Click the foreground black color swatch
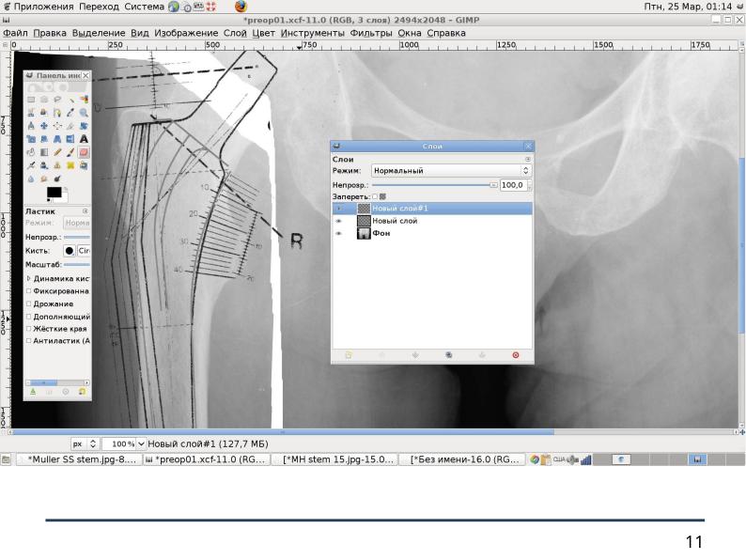The image size is (746, 560). click(53, 193)
